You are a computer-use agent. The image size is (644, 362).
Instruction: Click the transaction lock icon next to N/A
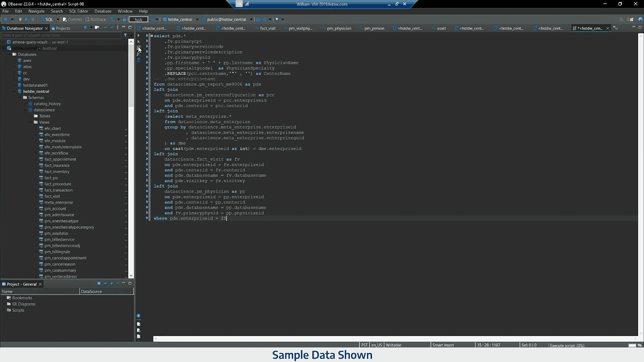124,19
